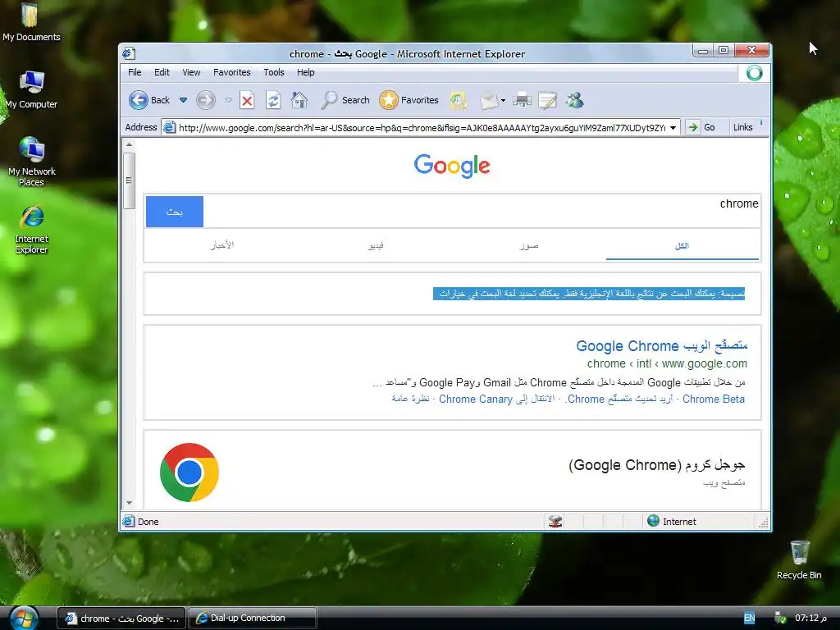Viewport: 840px width, 630px height.
Task: Click the Forward arrow button
Action: click(x=206, y=100)
